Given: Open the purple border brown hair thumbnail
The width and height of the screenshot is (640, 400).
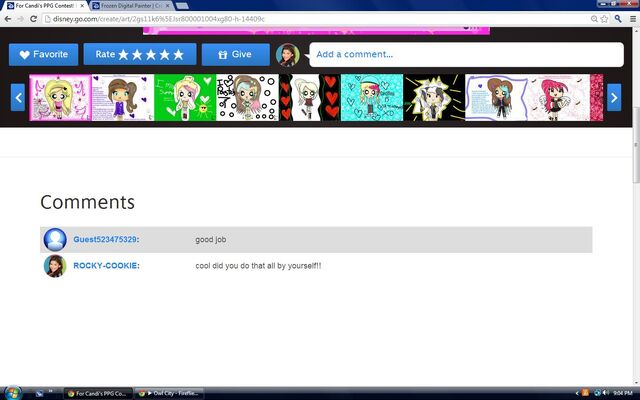Looking at the screenshot, I should [496, 98].
